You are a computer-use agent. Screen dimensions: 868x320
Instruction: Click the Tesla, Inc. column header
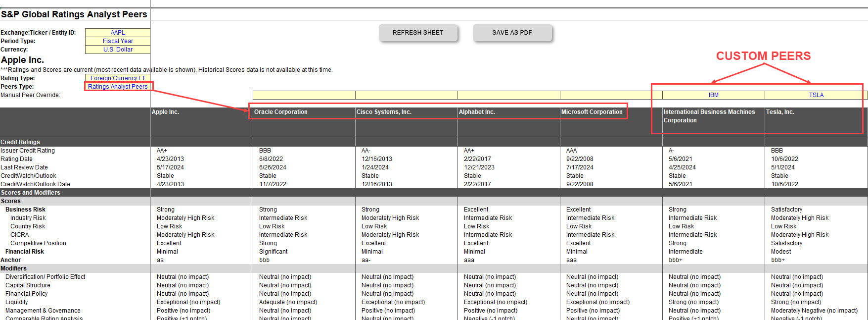(x=816, y=122)
